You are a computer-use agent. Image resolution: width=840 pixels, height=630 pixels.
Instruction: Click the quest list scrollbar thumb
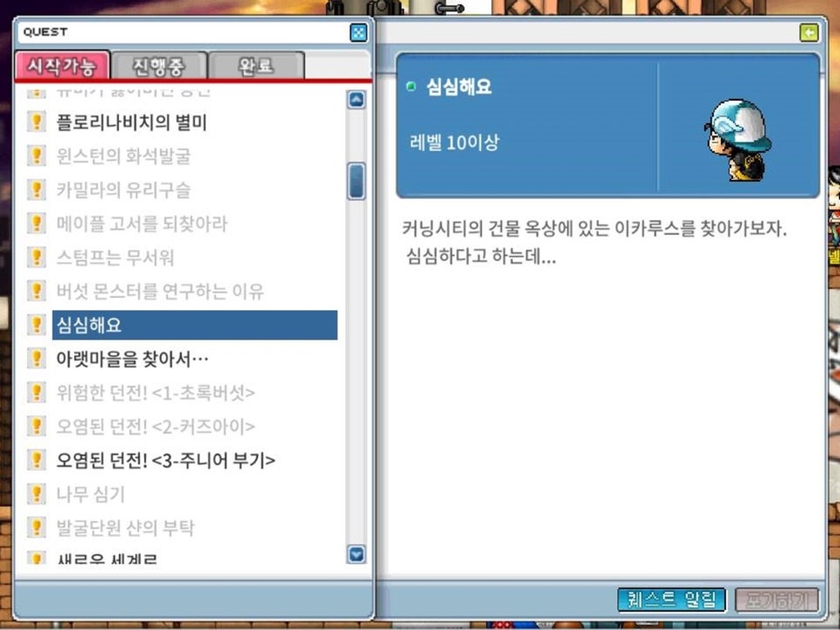357,181
